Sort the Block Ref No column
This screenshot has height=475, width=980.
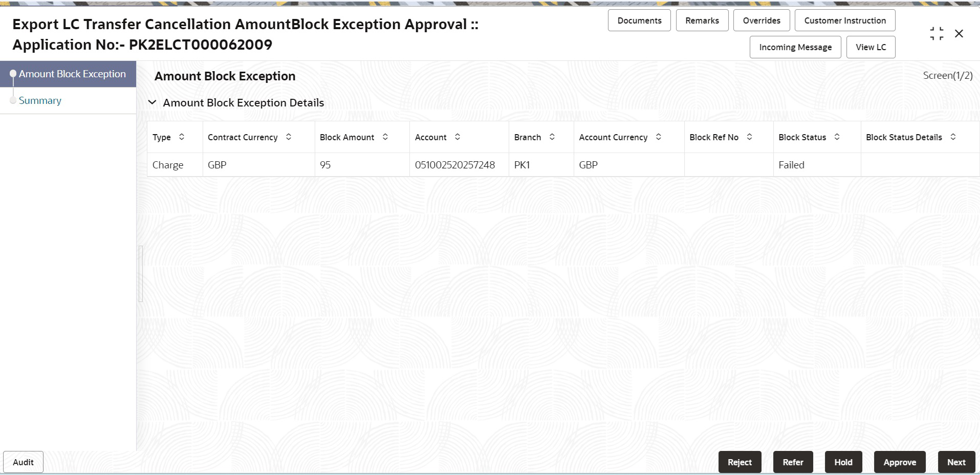point(750,137)
